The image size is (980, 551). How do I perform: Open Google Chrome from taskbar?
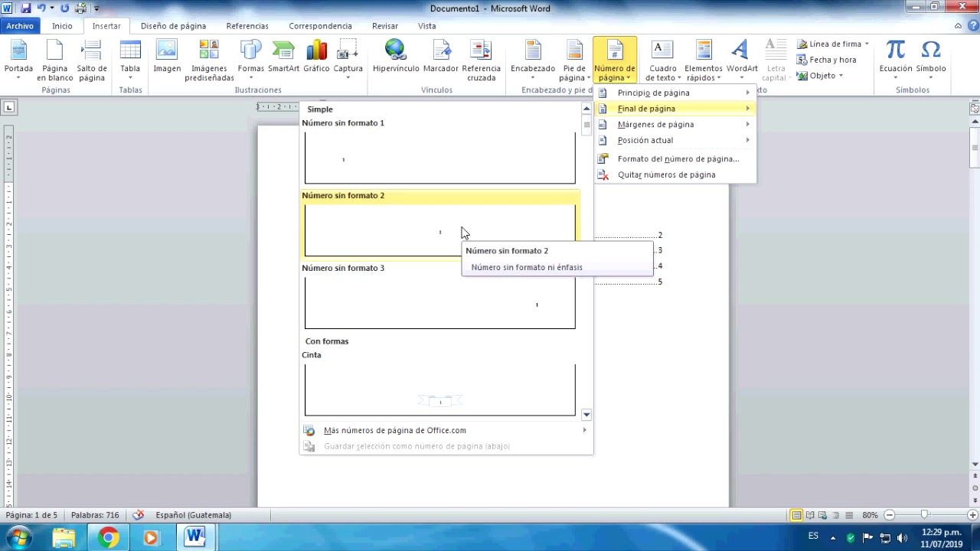tap(108, 538)
